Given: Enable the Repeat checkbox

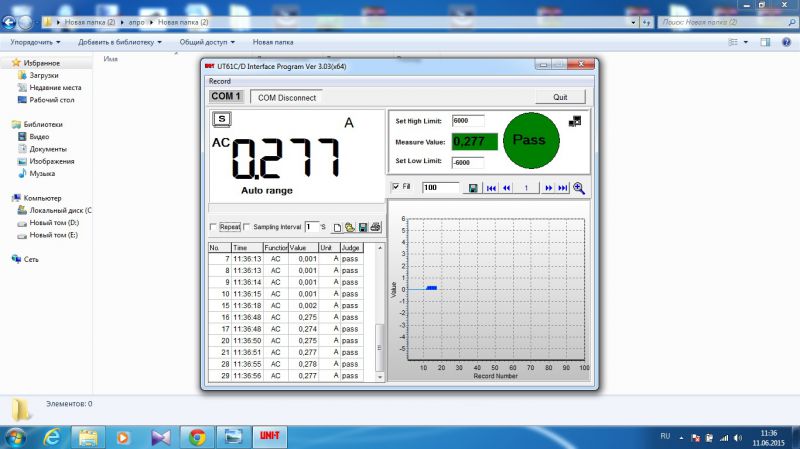Looking at the screenshot, I should click(213, 227).
